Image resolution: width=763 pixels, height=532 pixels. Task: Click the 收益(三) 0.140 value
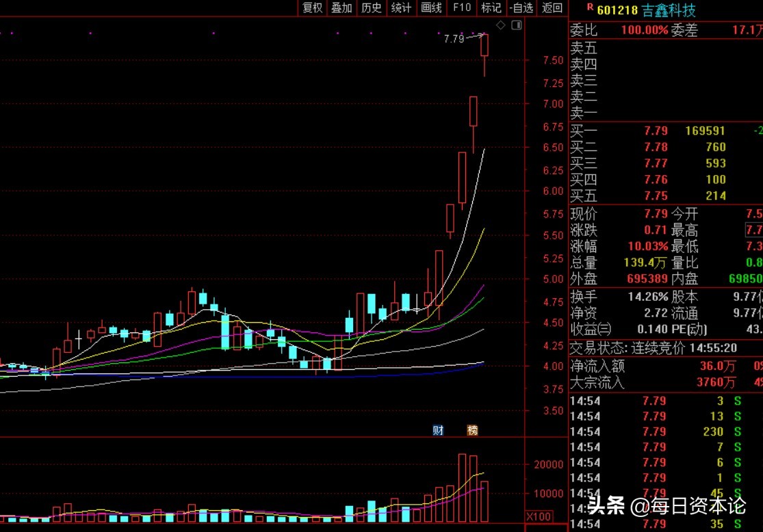point(653,329)
